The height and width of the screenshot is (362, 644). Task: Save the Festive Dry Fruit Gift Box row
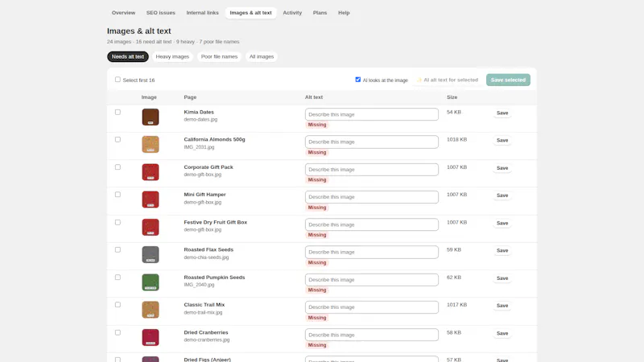(x=502, y=224)
